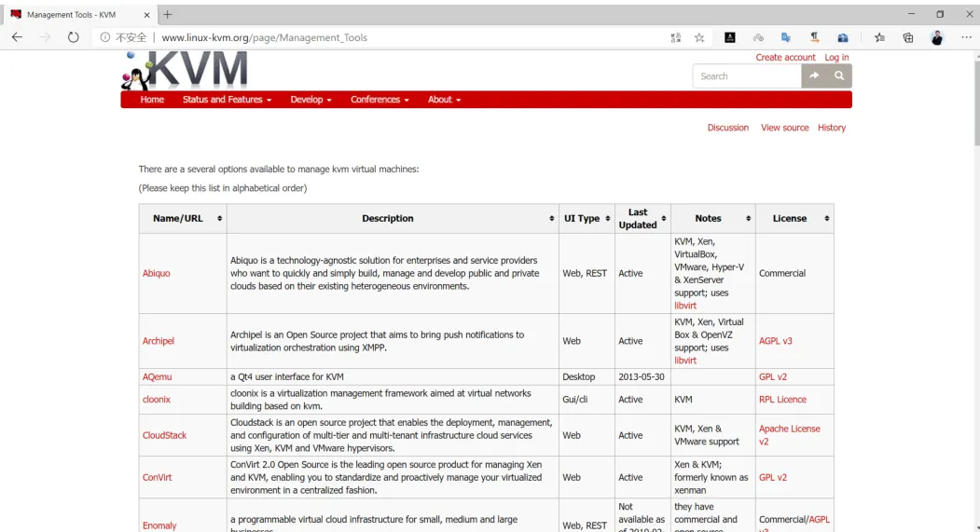The image size is (980, 532).
Task: Click the translate page icon in address bar
Action: pyautogui.click(x=676, y=37)
